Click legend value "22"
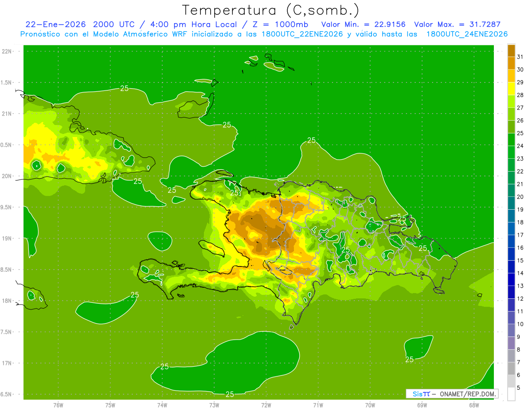This screenshot has height=411, width=532. point(520,171)
